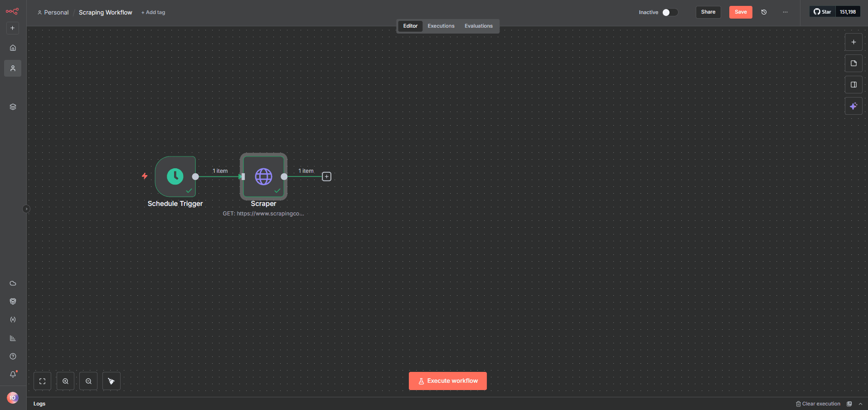Switch to the Executions tab
This screenshot has height=410, width=868.
441,26
